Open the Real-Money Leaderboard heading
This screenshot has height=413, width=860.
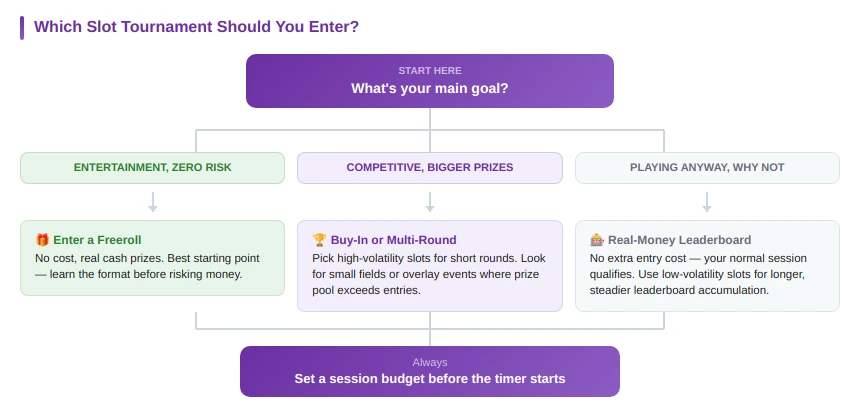[x=680, y=240]
